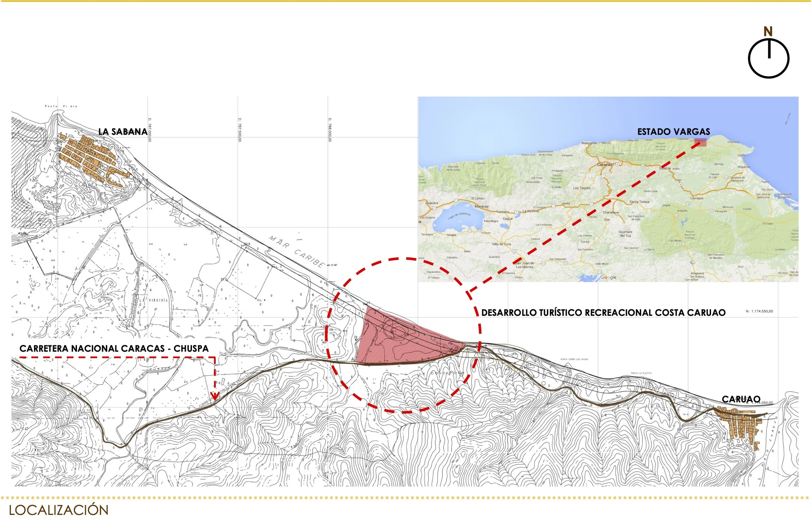Click the LA SABANA label
The width and height of the screenshot is (812, 527).
[x=123, y=131]
